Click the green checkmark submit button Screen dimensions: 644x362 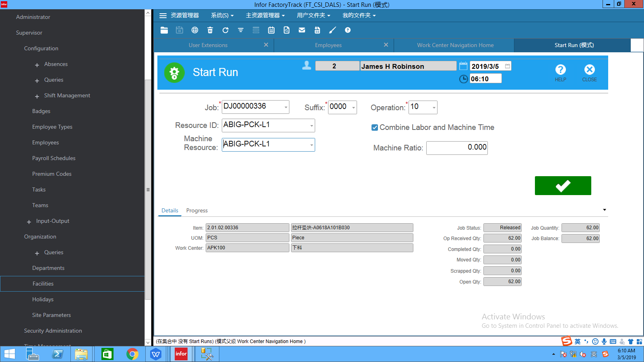click(563, 185)
